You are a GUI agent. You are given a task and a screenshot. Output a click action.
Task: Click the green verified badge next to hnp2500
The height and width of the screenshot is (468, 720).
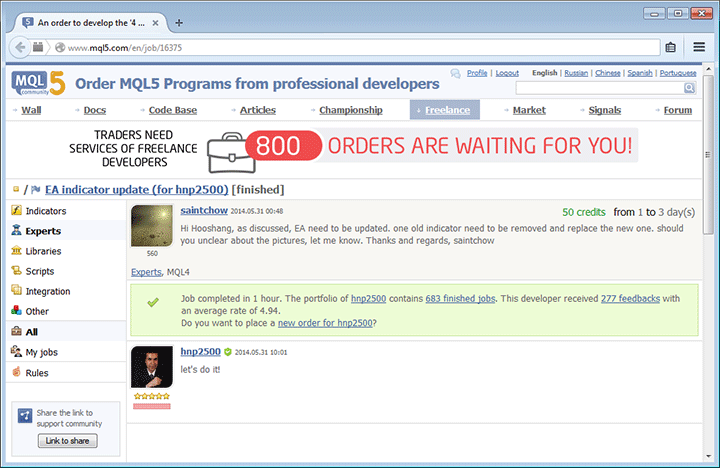click(228, 352)
